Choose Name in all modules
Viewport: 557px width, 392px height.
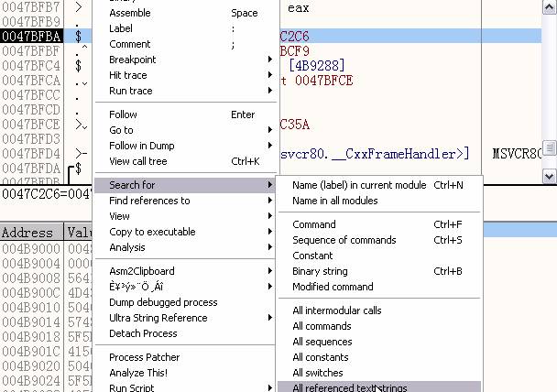coord(379,201)
